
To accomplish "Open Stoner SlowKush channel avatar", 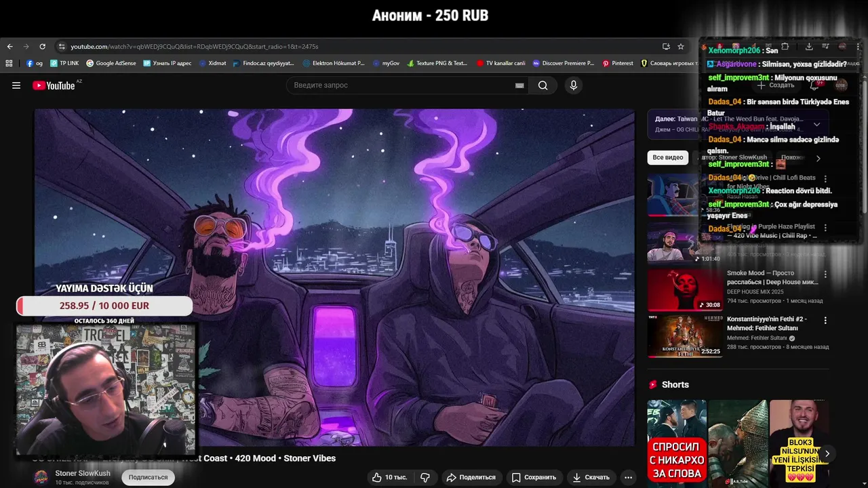I will (x=41, y=477).
